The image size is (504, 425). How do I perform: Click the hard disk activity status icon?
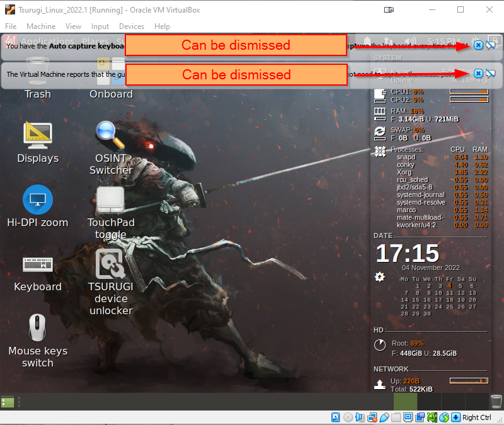(x=336, y=417)
